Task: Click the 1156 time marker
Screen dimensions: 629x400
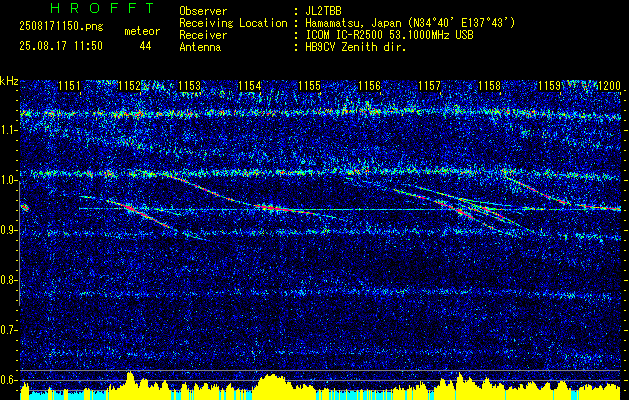Action: coord(369,86)
